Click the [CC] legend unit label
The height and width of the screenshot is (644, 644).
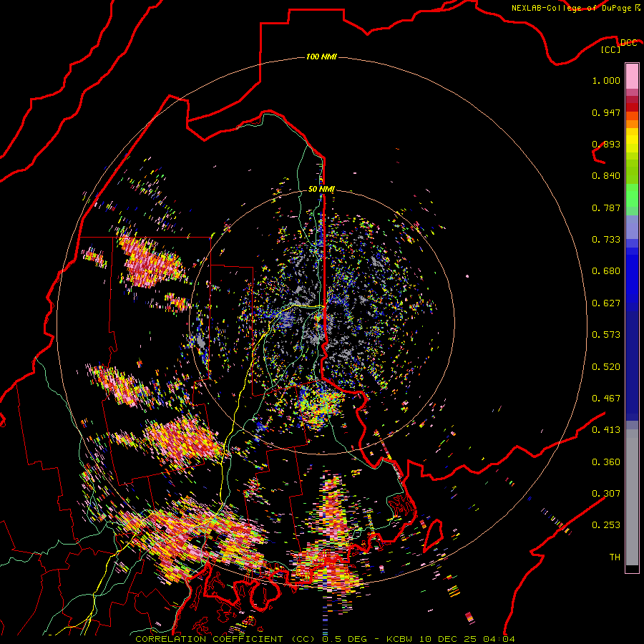pyautogui.click(x=610, y=49)
